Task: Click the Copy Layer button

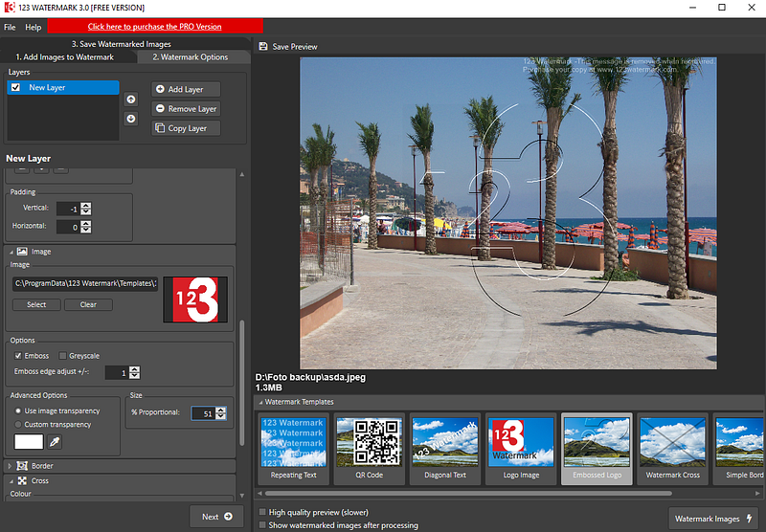Action: [186, 128]
